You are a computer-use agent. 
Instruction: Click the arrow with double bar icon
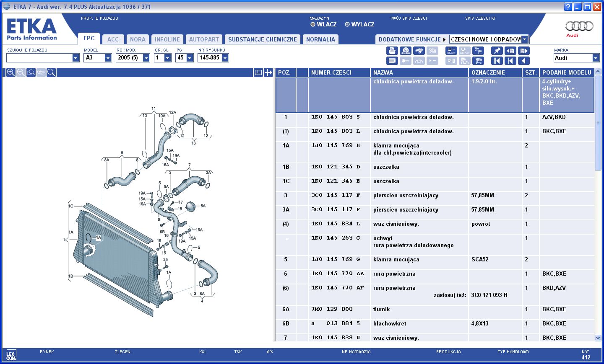pos(497,61)
